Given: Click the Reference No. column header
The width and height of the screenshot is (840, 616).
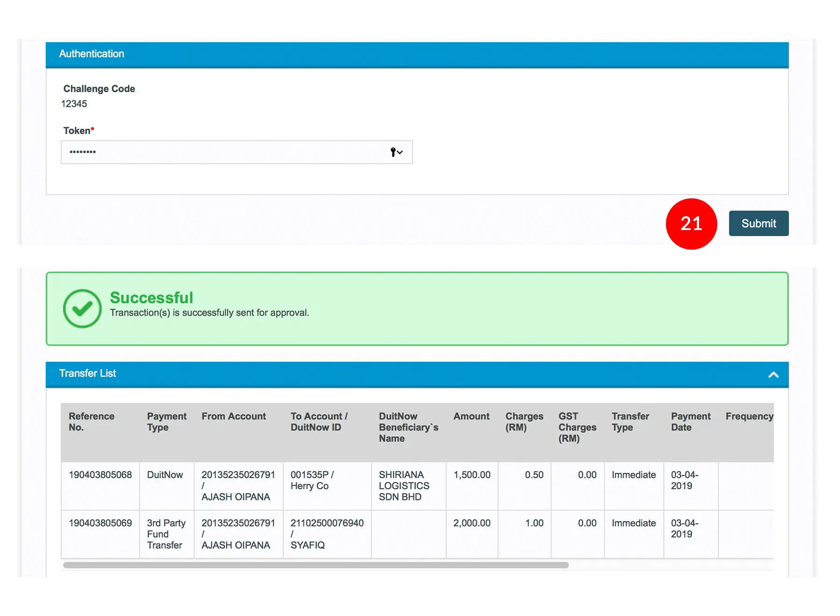Looking at the screenshot, I should tap(91, 422).
